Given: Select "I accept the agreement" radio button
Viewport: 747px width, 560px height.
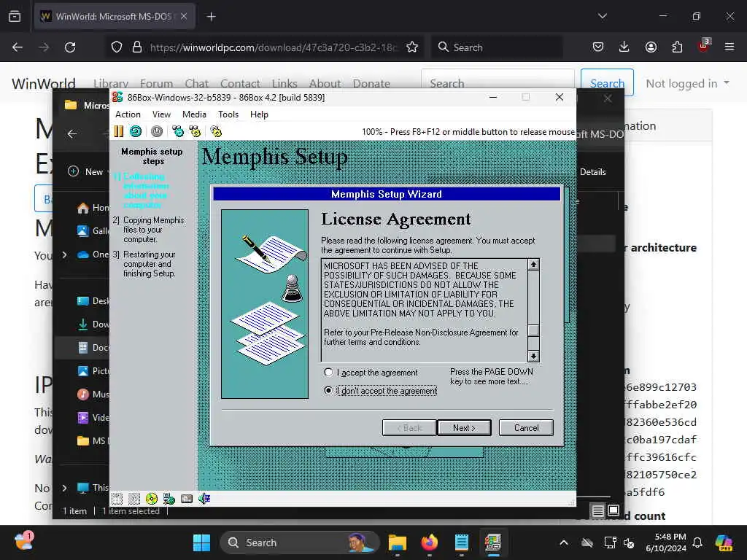Looking at the screenshot, I should [x=328, y=373].
